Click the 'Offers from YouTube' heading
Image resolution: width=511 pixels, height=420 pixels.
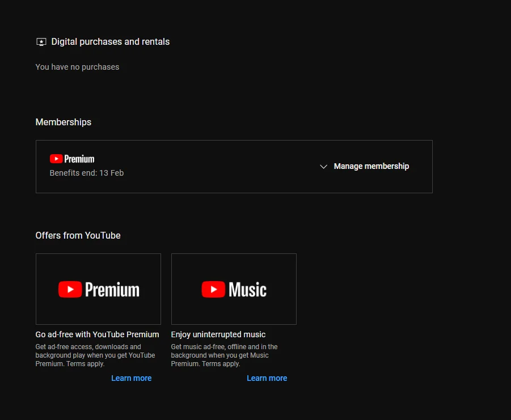[x=78, y=235]
